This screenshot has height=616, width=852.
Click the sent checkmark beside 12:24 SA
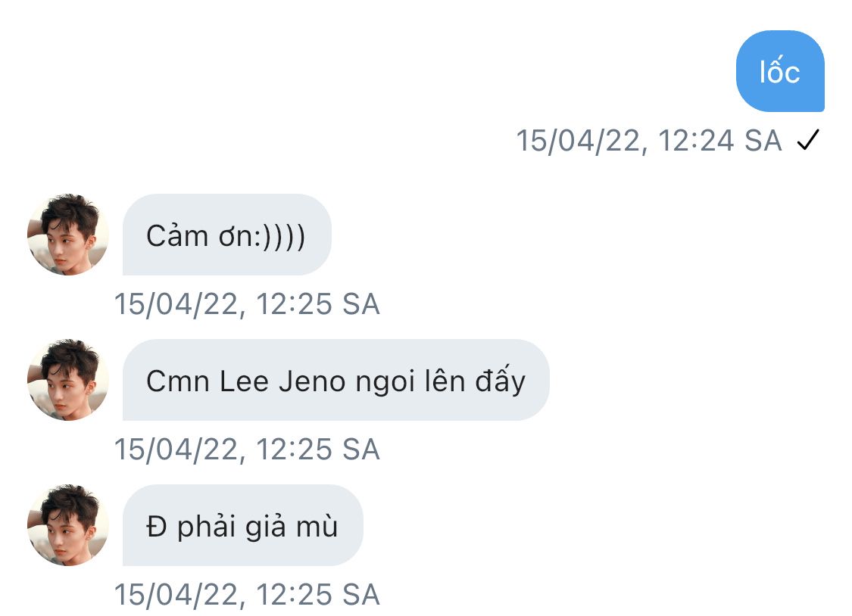pos(808,141)
